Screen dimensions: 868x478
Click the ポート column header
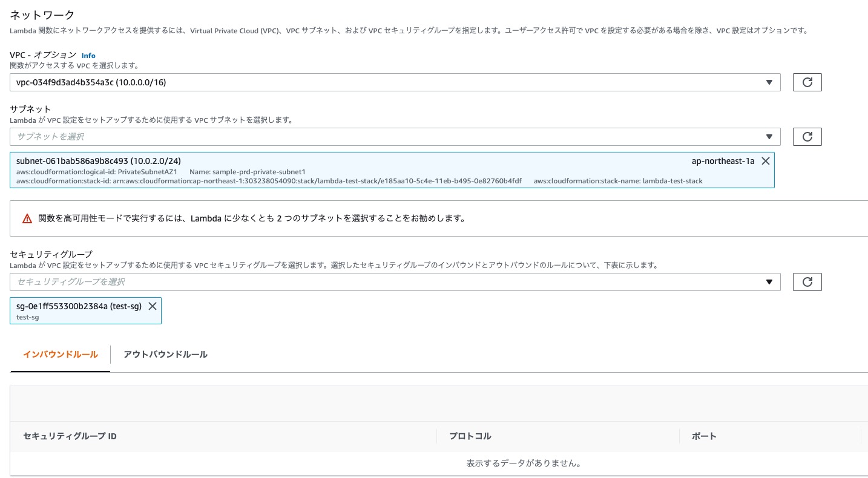pyautogui.click(x=704, y=436)
